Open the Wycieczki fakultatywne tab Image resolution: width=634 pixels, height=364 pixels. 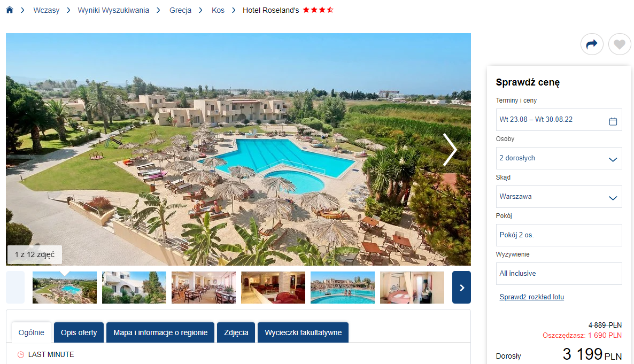coord(303,332)
